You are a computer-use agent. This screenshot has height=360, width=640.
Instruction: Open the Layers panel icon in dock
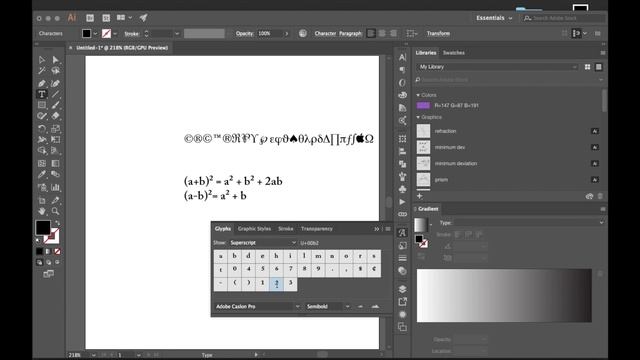(x=402, y=289)
